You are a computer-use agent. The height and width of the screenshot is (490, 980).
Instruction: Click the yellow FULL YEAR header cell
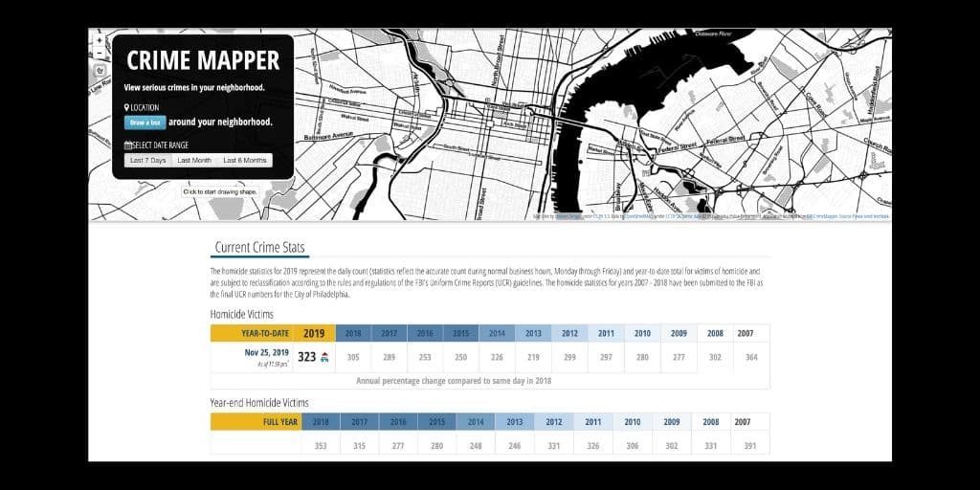click(256, 422)
